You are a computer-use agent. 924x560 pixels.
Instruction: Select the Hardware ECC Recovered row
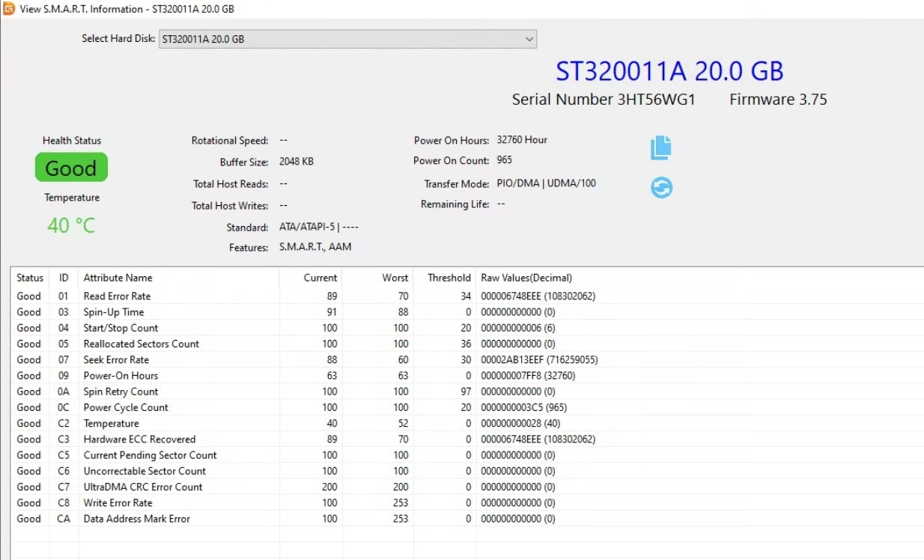click(x=467, y=439)
